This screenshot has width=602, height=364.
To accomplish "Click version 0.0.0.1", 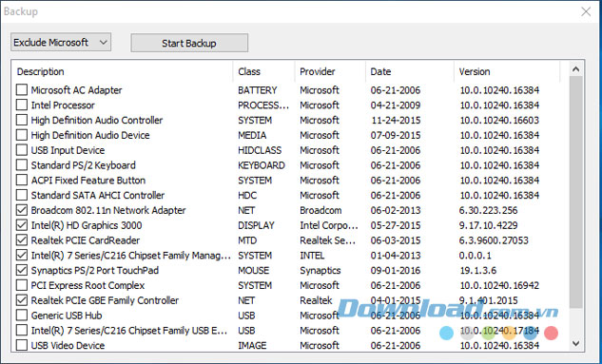I will click(x=476, y=256).
